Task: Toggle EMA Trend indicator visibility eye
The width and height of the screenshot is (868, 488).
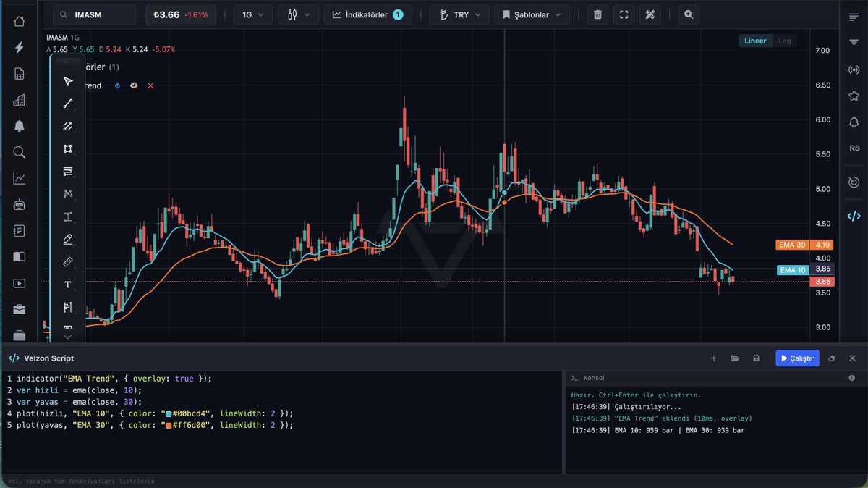Action: coord(134,85)
